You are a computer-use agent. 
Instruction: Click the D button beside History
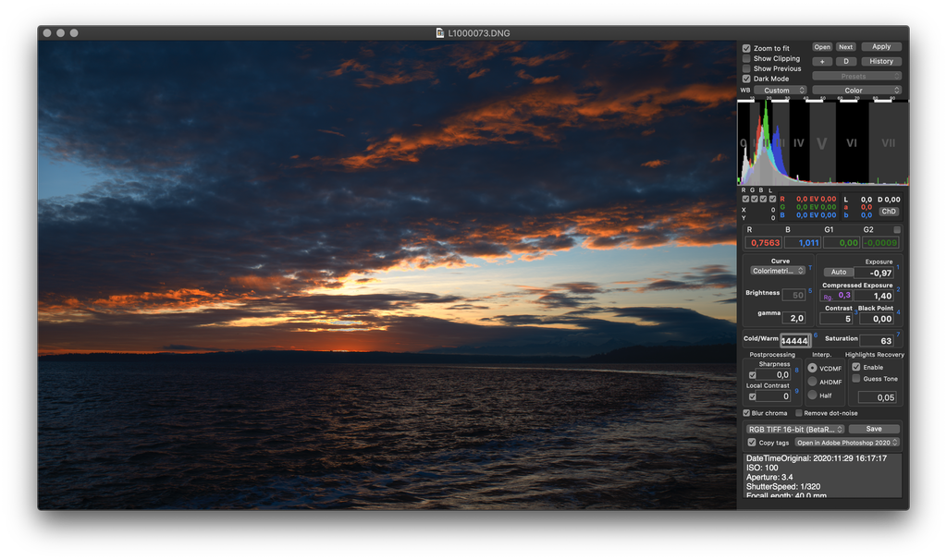click(x=845, y=61)
